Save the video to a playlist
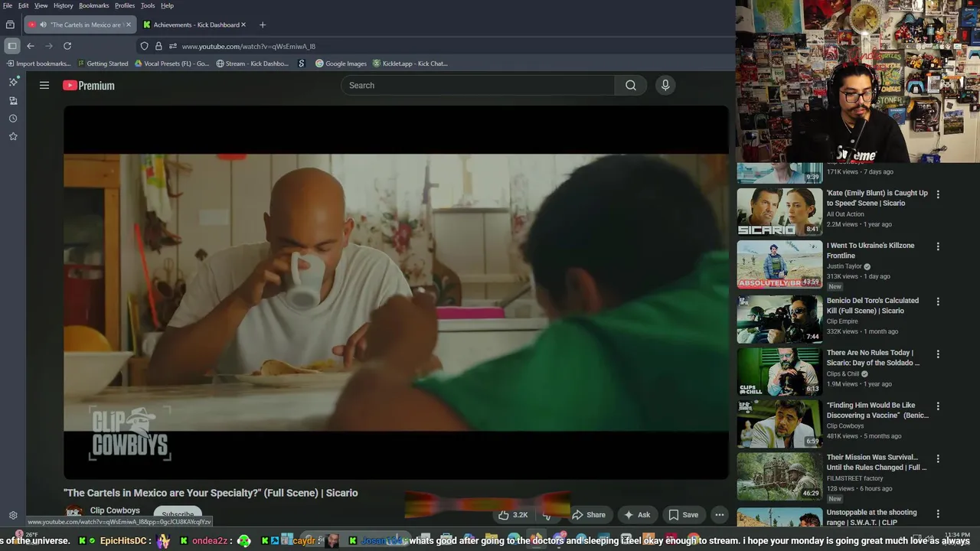The width and height of the screenshot is (980, 551). pos(684,515)
